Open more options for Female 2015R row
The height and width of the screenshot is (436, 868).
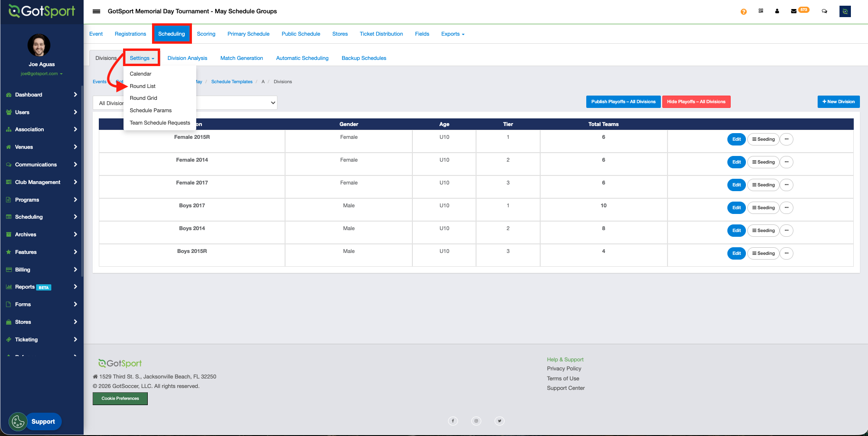[x=786, y=139]
